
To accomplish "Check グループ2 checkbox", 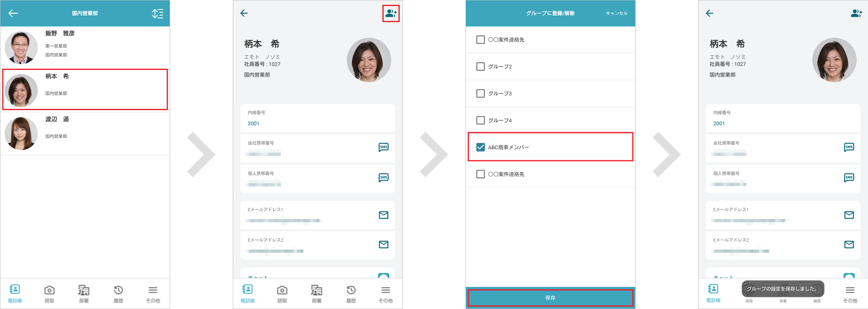I will pyautogui.click(x=480, y=66).
